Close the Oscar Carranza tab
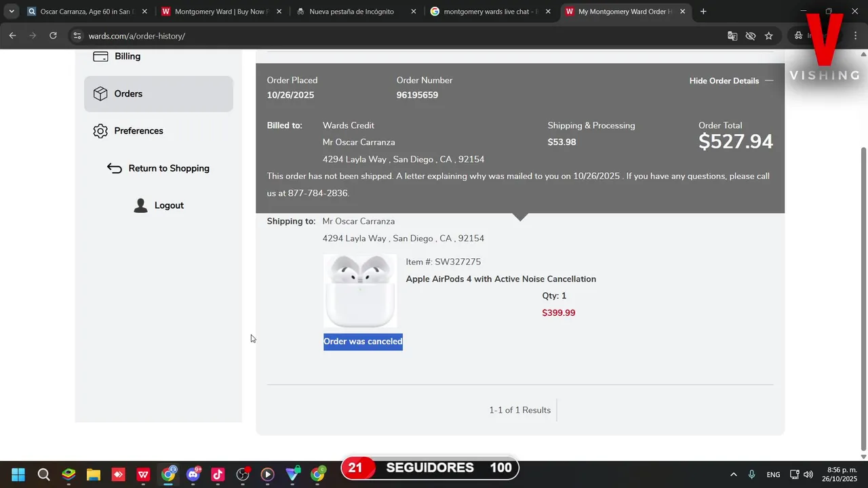Viewport: 868px width, 488px height. pos(144,12)
